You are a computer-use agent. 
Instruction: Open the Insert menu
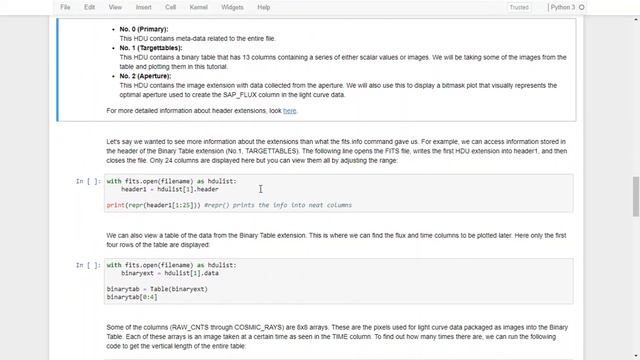pos(143,7)
